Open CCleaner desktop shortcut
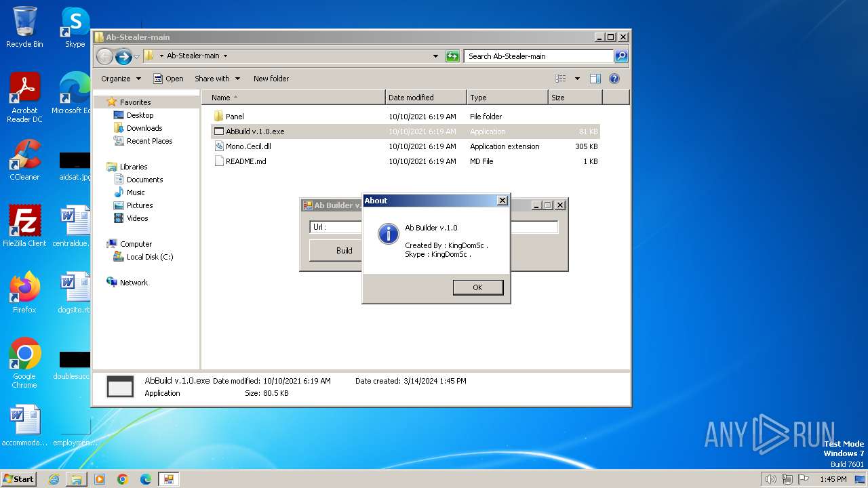Screen dimensions: 868x488 tap(24, 160)
